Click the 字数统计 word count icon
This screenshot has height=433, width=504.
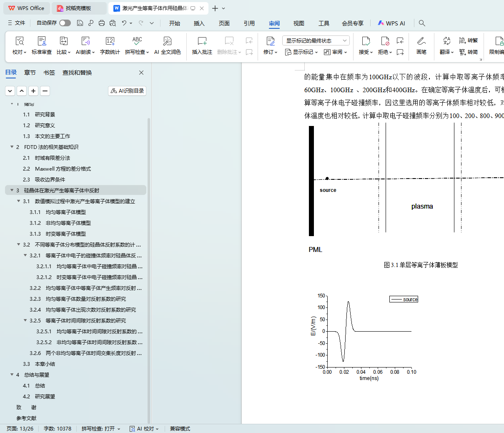tap(110, 41)
